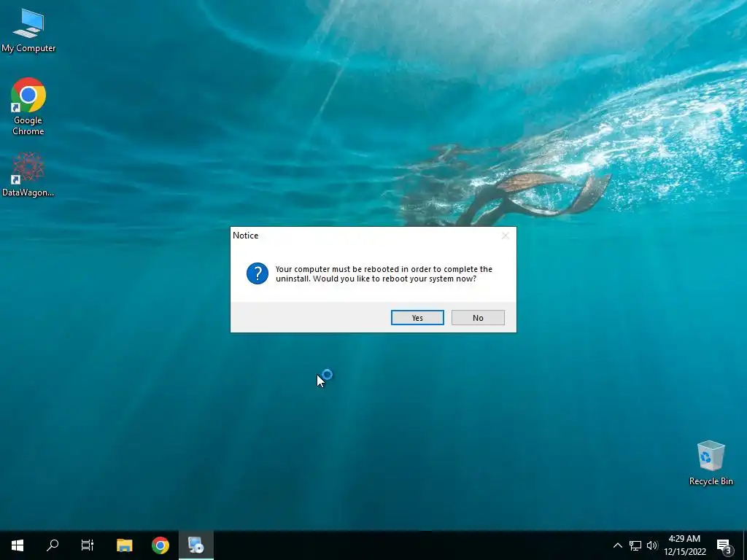Open the notification center icon
Viewport: 747px width, 560px height.
[724, 545]
